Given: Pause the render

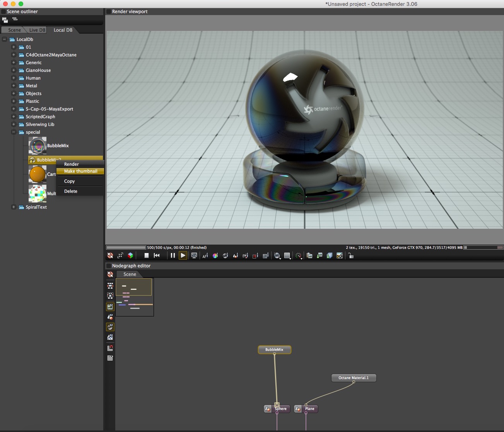Looking at the screenshot, I should point(173,255).
